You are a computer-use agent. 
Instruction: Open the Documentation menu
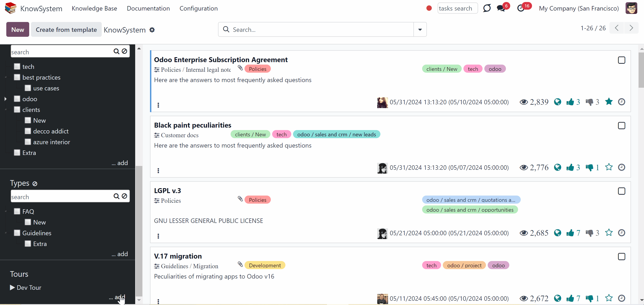(148, 8)
